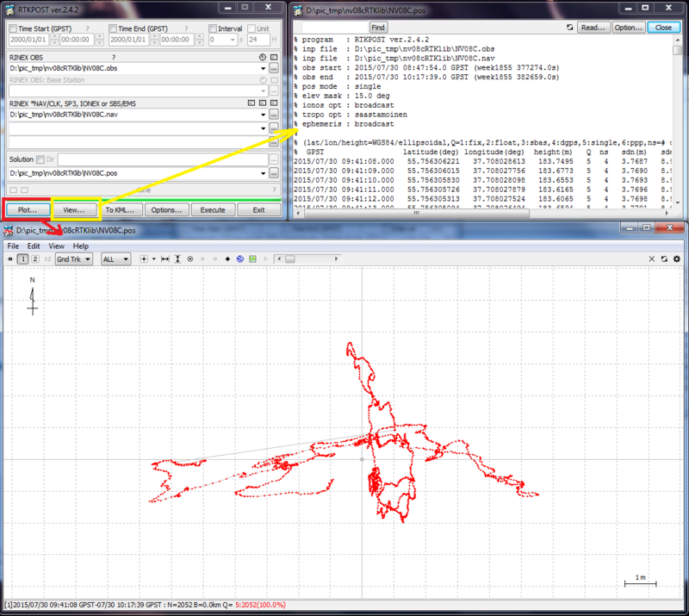Enable the Time Start (GPST) checkbox
Viewport: 689px width, 616px height.
coord(11,28)
